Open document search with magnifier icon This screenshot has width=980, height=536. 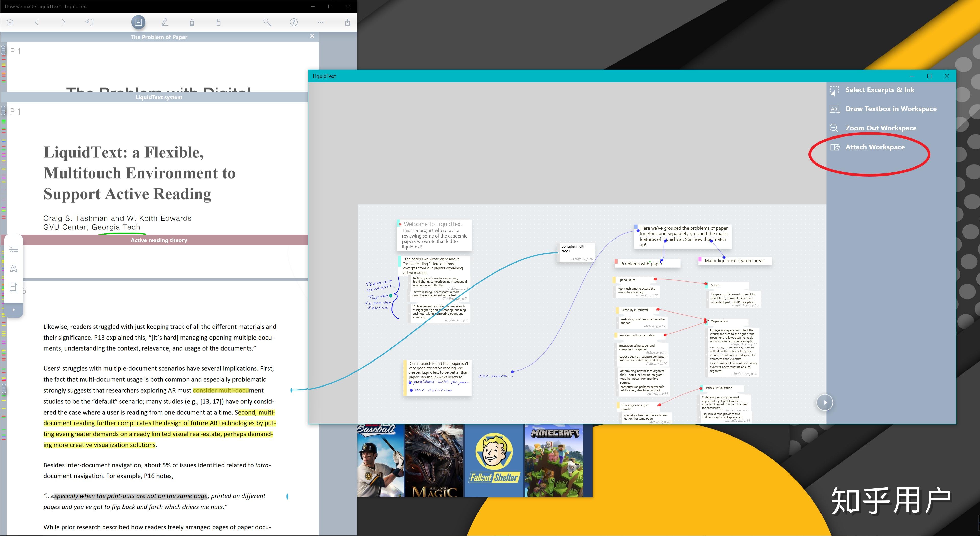[x=267, y=22]
